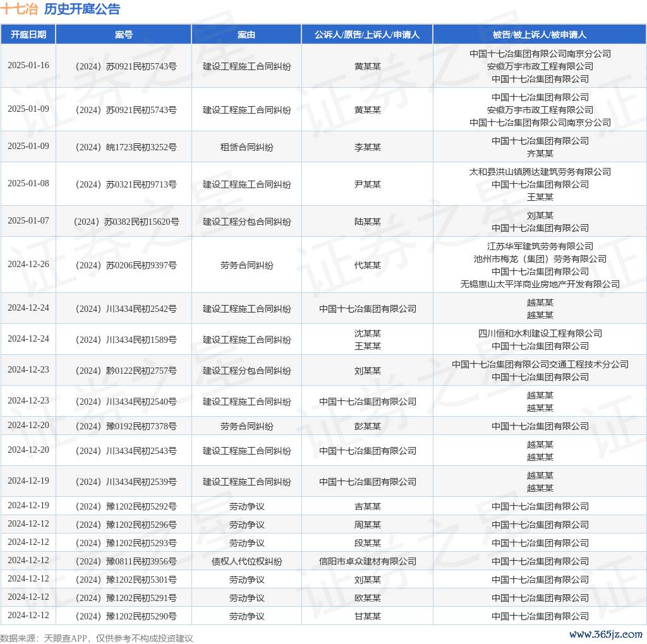Select plaintiff 信阳市卓众建材有限公司
This screenshot has width=647, height=644.
[367, 561]
